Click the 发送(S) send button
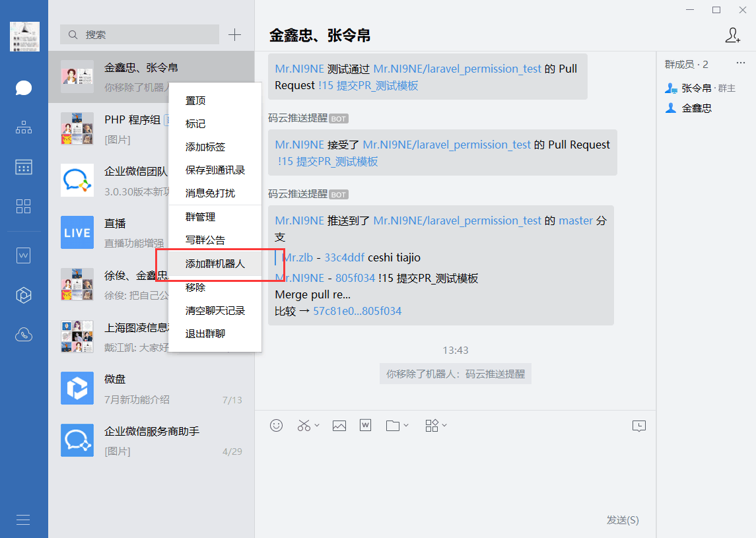The width and height of the screenshot is (756, 538). (622, 520)
